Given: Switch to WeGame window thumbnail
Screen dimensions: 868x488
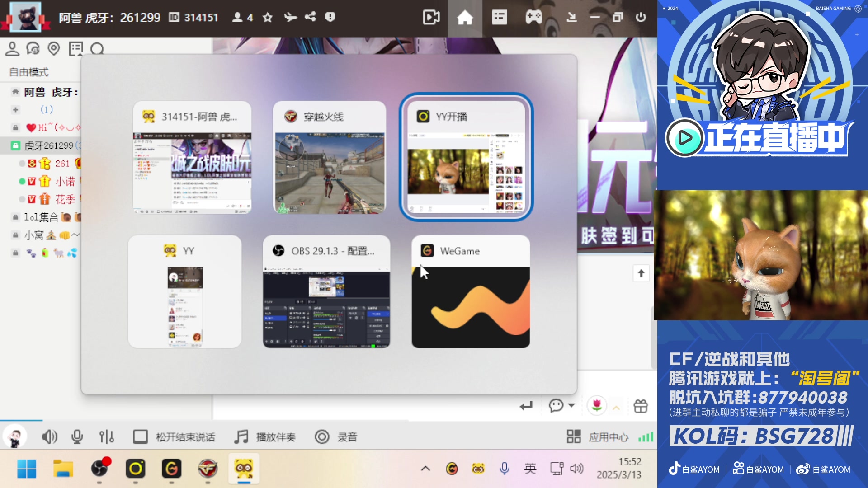Looking at the screenshot, I should pyautogui.click(x=471, y=291).
